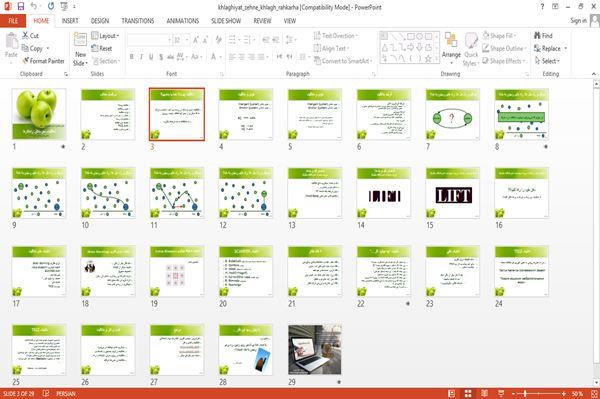The image size is (600, 399).
Task: Select the LIFT slide 15 thumbnail
Action: pos(453,193)
